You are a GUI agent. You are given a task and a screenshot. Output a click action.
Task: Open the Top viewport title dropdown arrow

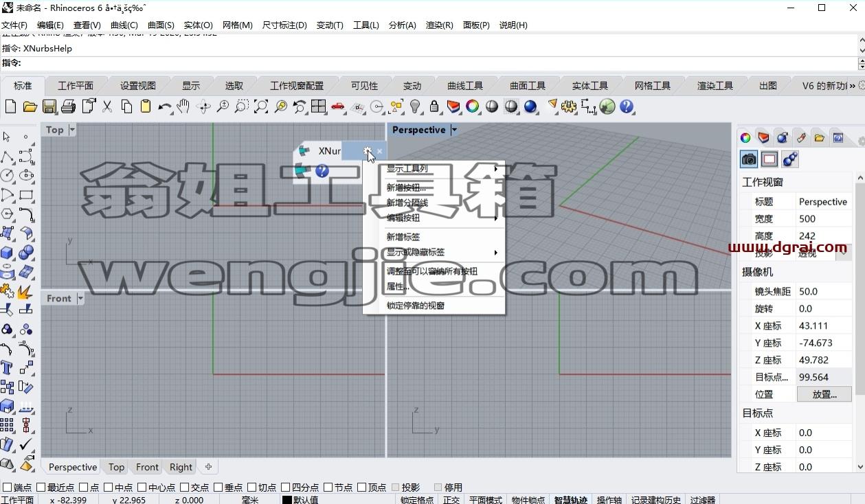coord(72,130)
